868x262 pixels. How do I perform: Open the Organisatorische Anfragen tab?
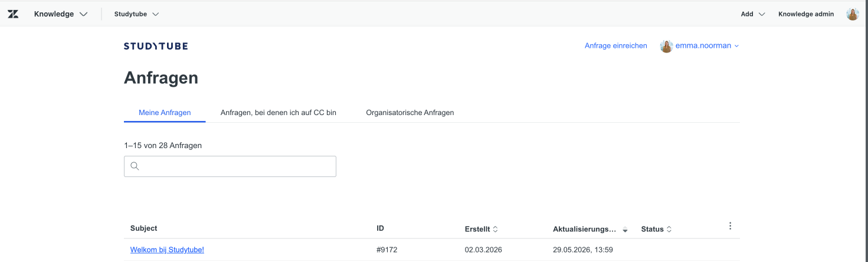click(410, 112)
